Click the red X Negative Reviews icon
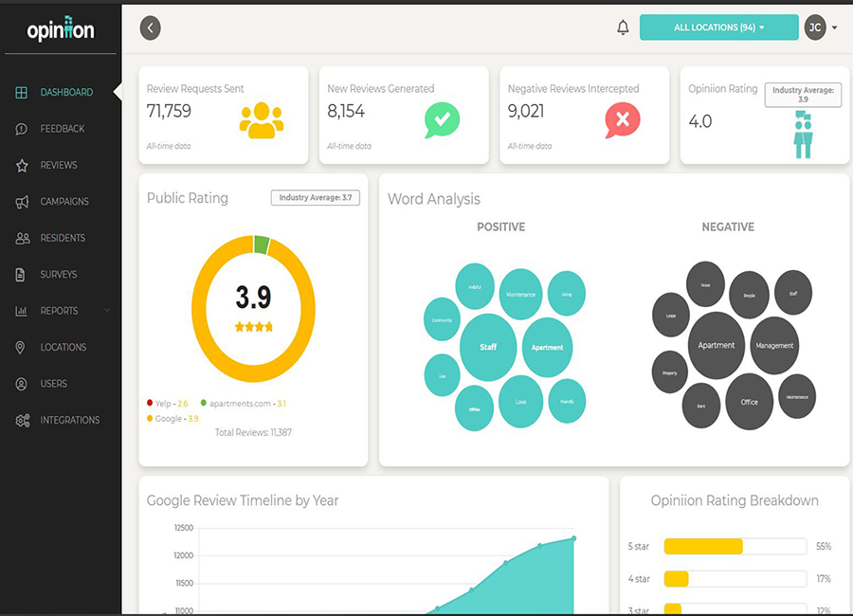Screen dimensions: 853x616 pos(622,119)
